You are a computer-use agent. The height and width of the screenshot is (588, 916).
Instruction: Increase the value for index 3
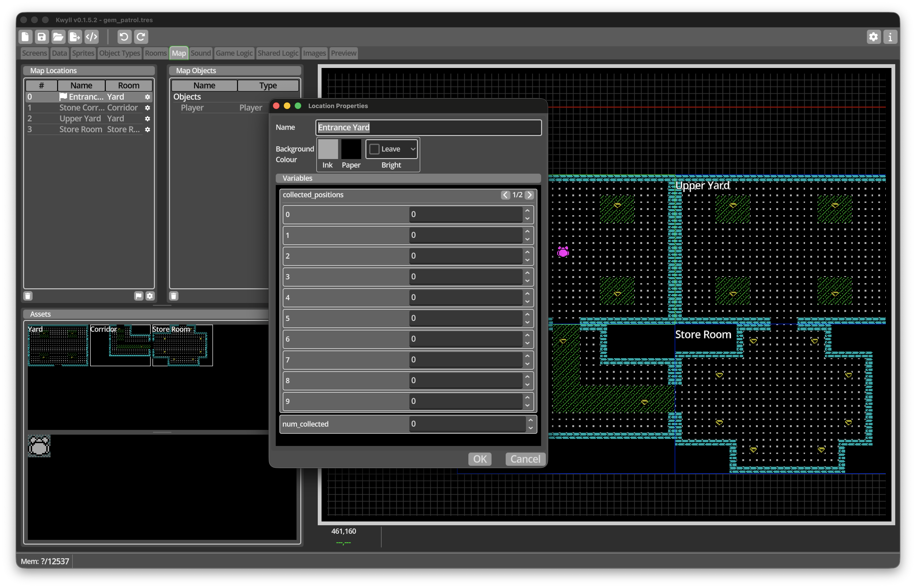[x=527, y=273]
